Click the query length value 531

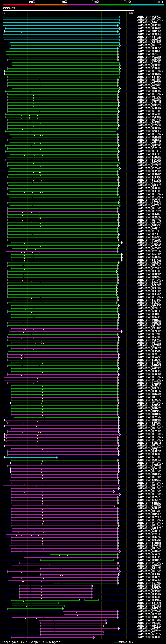(x=131, y=13)
